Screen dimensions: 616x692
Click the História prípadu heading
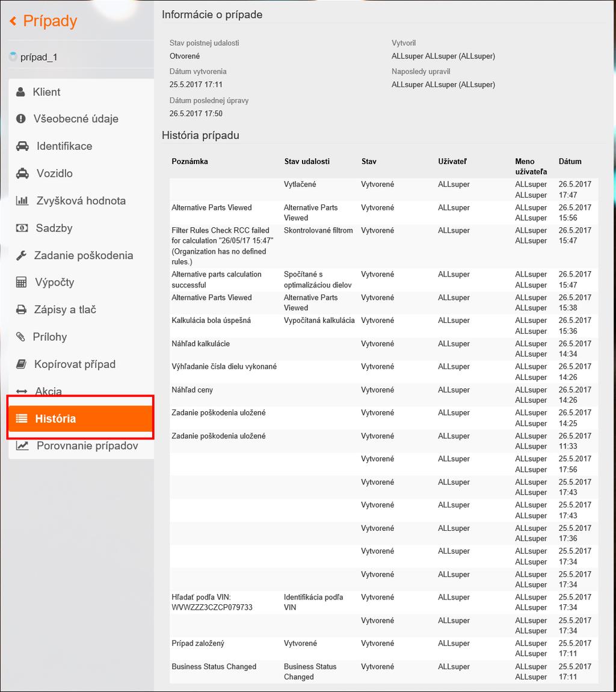(200, 135)
